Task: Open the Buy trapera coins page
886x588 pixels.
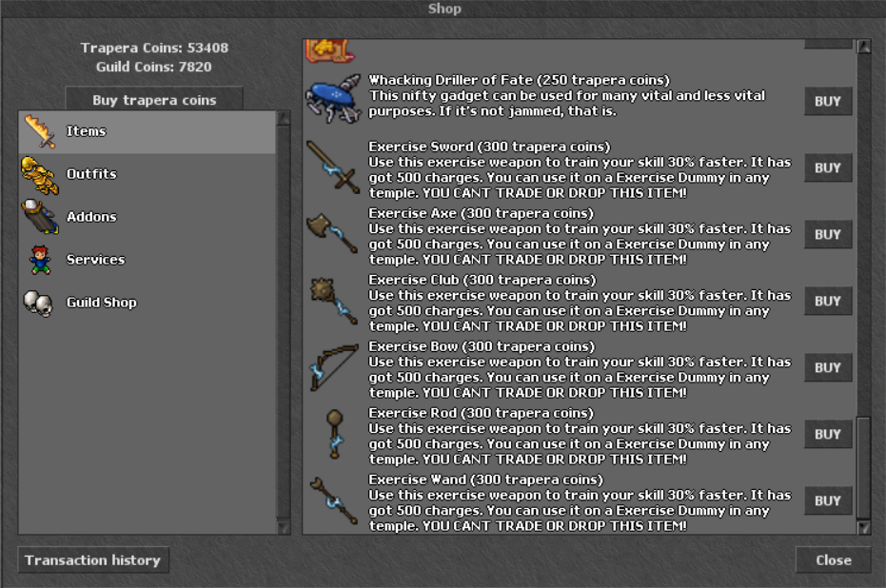Action: [x=154, y=99]
